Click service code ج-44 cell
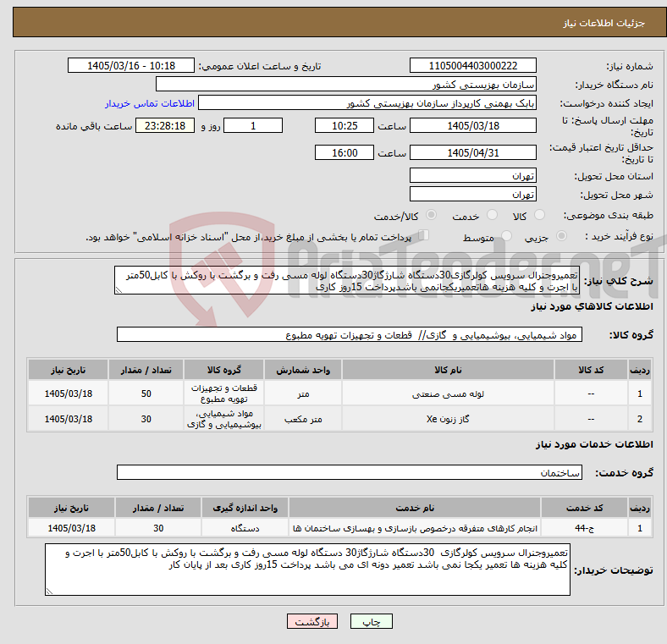The image size is (667, 644). tap(585, 528)
